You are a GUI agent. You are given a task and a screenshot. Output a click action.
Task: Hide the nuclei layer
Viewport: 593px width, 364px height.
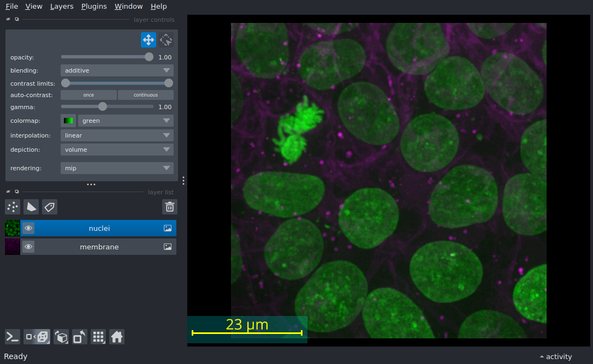[28, 228]
